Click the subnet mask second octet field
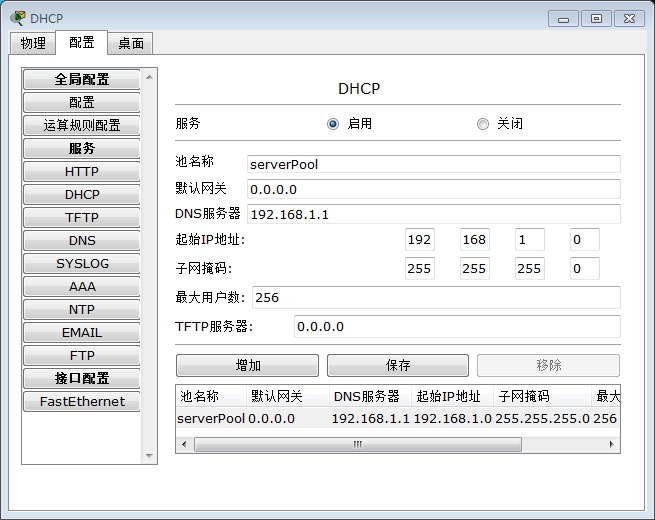The height and width of the screenshot is (520, 655). (x=475, y=268)
